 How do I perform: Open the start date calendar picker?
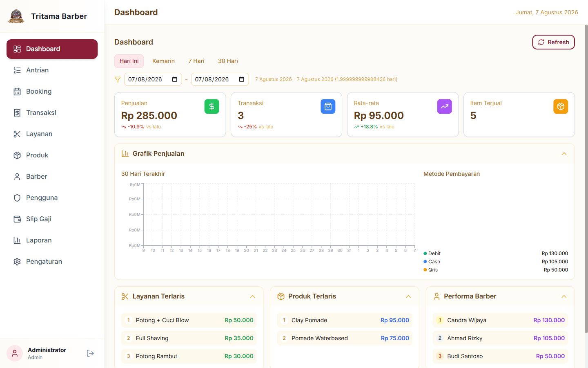175,79
